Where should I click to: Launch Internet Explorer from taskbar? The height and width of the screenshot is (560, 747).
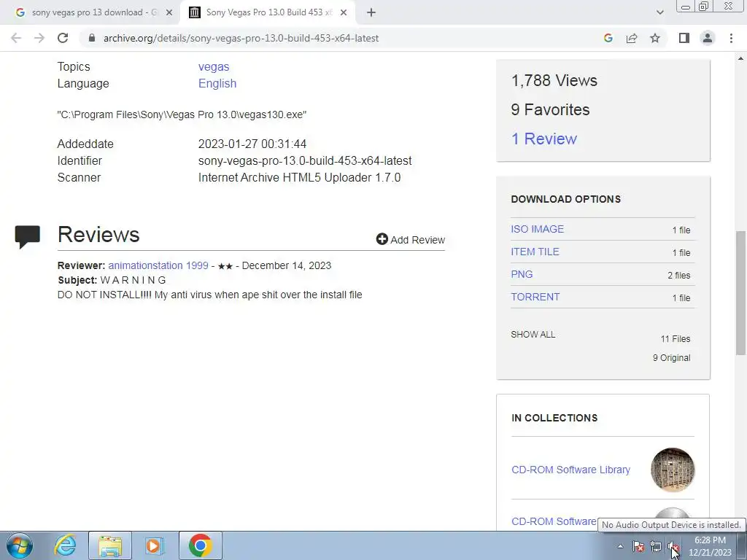click(65, 545)
